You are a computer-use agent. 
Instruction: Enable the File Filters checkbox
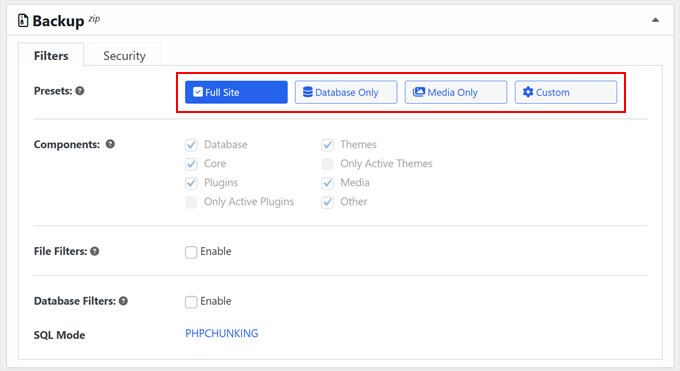[x=191, y=252]
